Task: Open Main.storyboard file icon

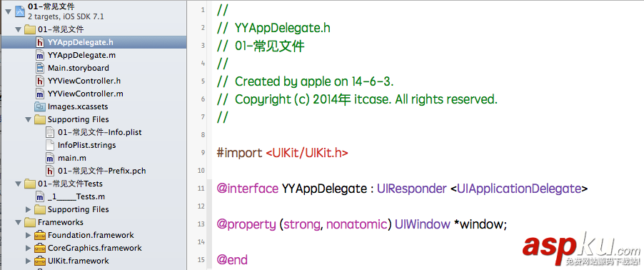Action: pyautogui.click(x=39, y=68)
